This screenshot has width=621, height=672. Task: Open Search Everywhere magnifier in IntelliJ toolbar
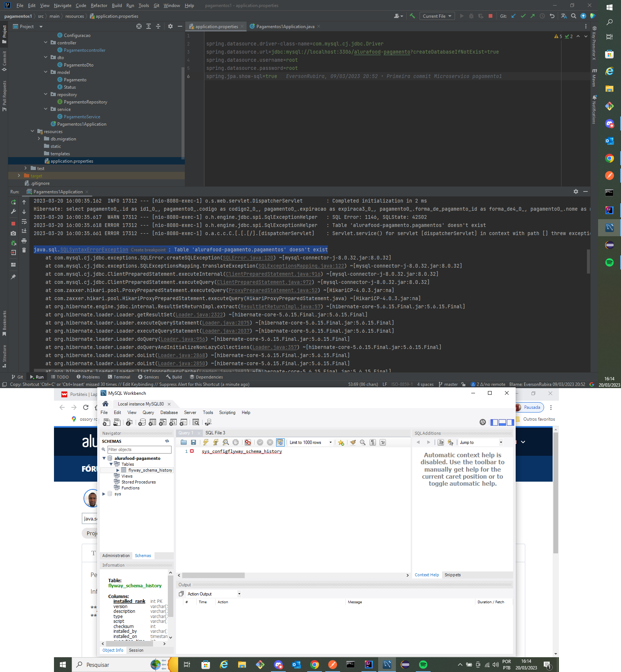[573, 16]
